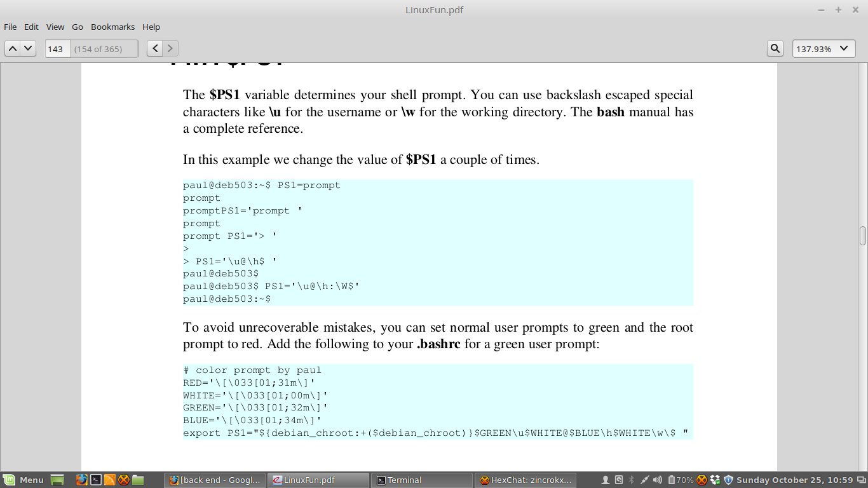Switch to the HexChat window in taskbar
Viewport: 868px width, 488px height.
[x=525, y=480]
